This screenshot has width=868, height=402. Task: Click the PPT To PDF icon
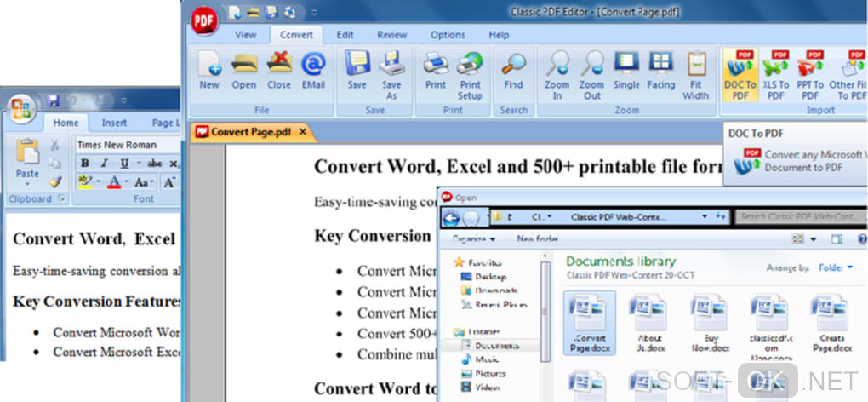tap(810, 75)
